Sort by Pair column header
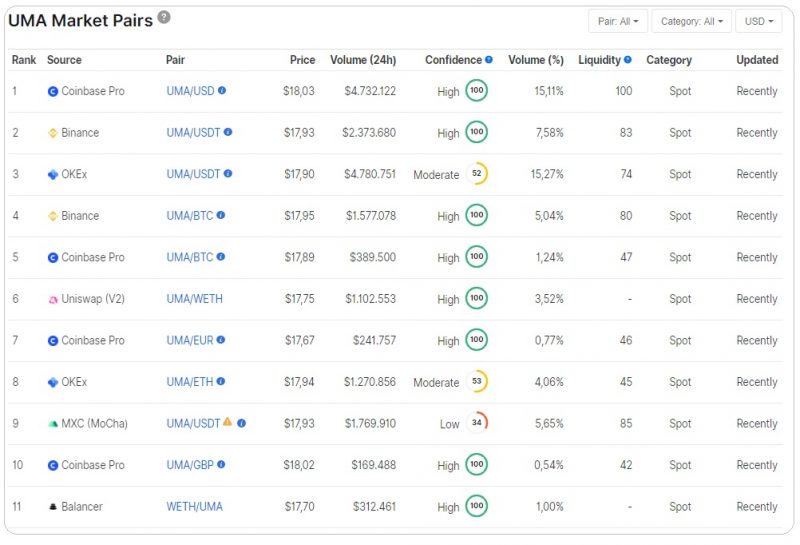 [175, 60]
